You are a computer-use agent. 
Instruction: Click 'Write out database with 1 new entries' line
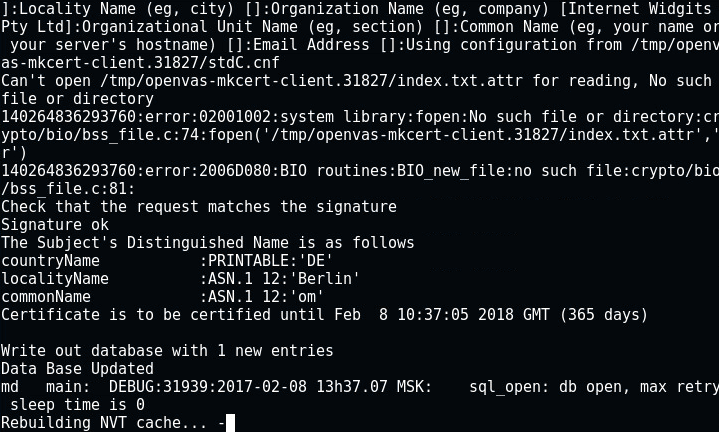(x=167, y=351)
